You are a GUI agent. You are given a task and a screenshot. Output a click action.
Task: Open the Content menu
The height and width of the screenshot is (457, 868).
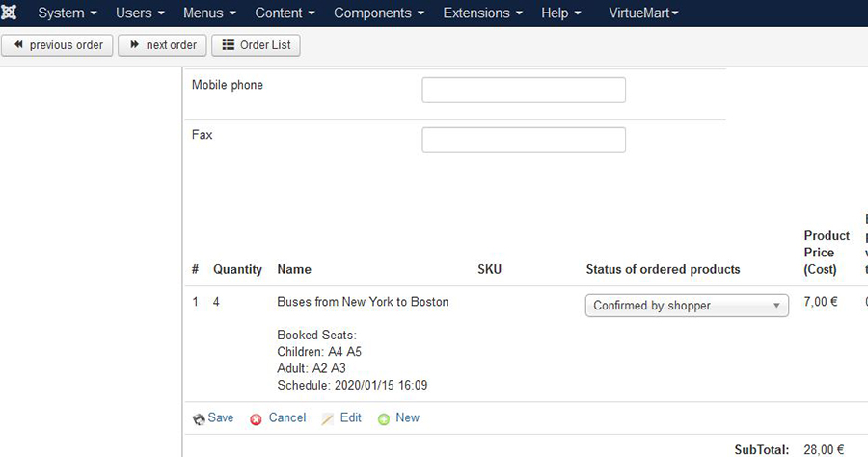pos(285,13)
